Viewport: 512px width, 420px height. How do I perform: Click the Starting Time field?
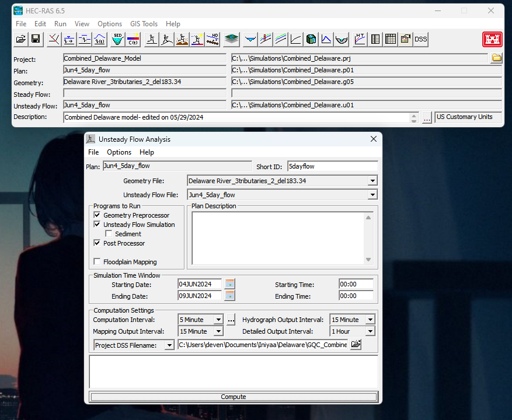[356, 284]
